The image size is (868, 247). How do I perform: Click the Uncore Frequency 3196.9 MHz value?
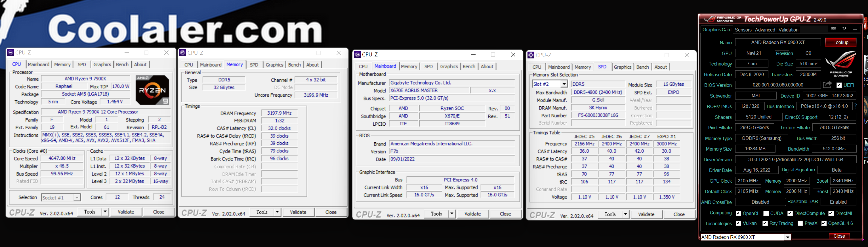coord(316,95)
